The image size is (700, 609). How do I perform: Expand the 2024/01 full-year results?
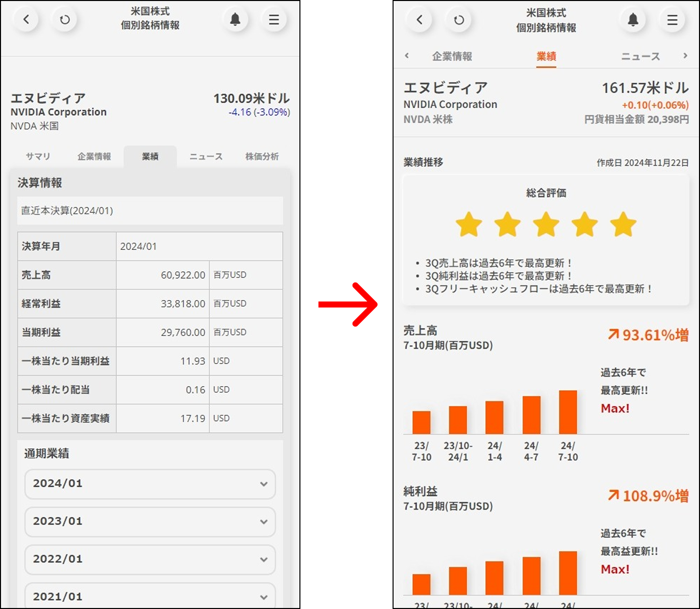pos(150,484)
